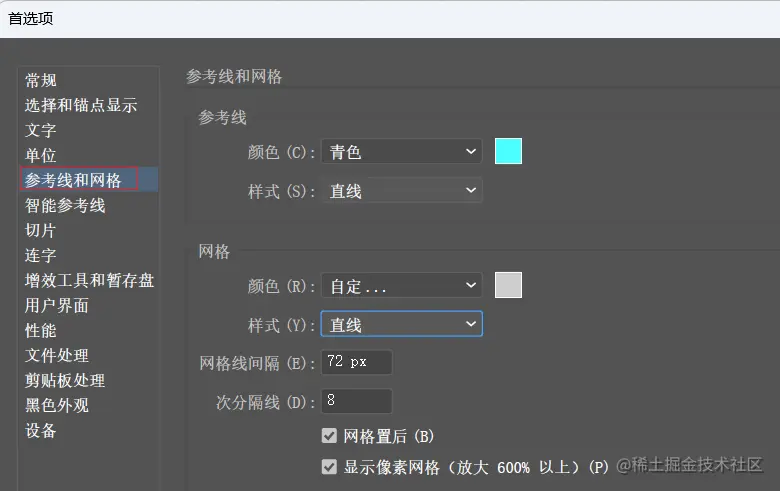Click the cyan guide color swatch
780x491 pixels.
click(x=508, y=151)
